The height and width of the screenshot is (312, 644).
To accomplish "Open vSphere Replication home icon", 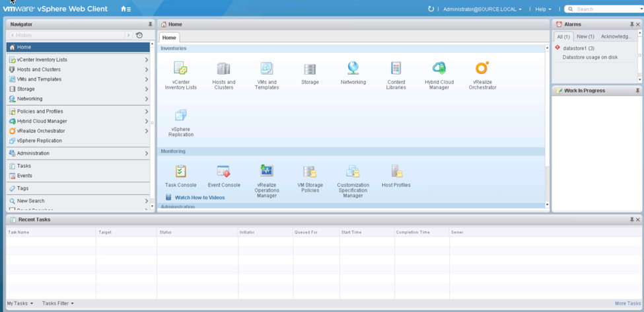I will pyautogui.click(x=181, y=116).
